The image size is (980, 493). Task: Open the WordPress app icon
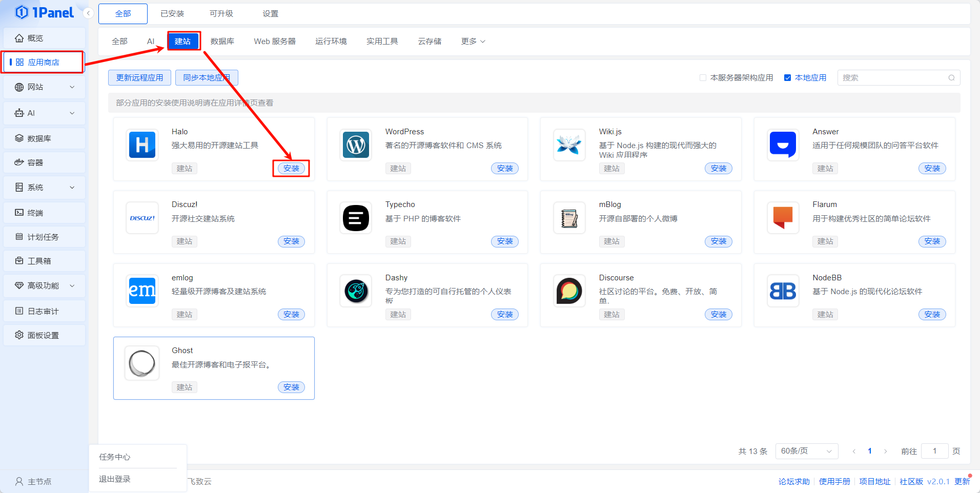point(356,145)
